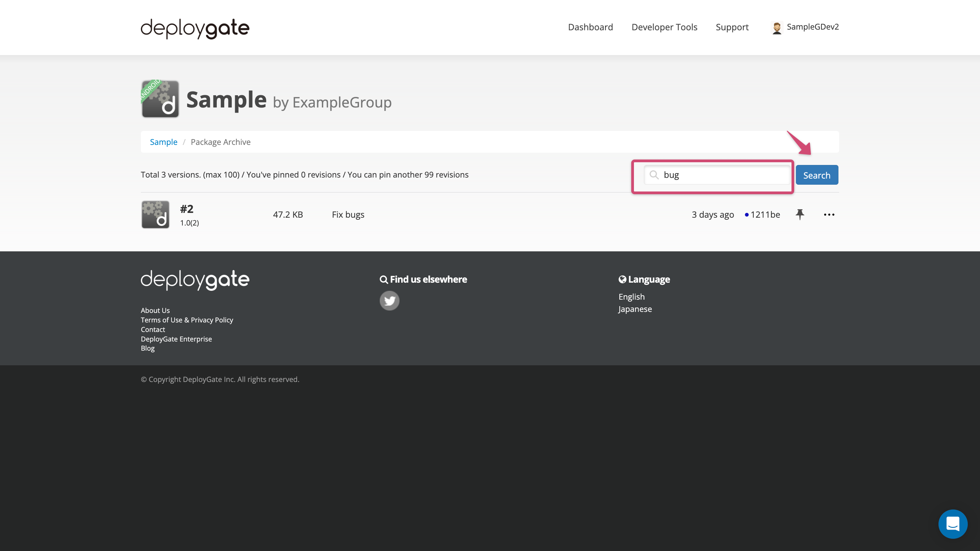Open Terms of Use & Privacy Policy
Screen dimensions: 980x551
(187, 320)
